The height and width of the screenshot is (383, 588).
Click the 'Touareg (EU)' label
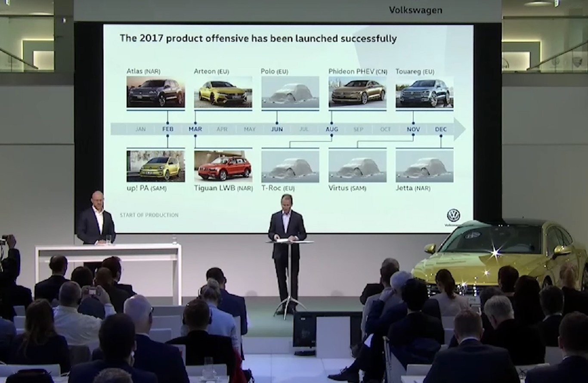coord(415,71)
